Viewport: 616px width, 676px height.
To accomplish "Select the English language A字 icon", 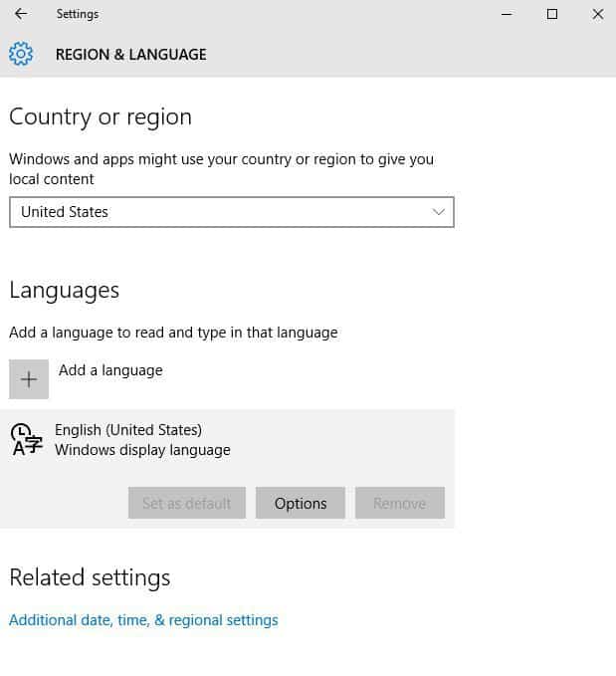I will (27, 440).
